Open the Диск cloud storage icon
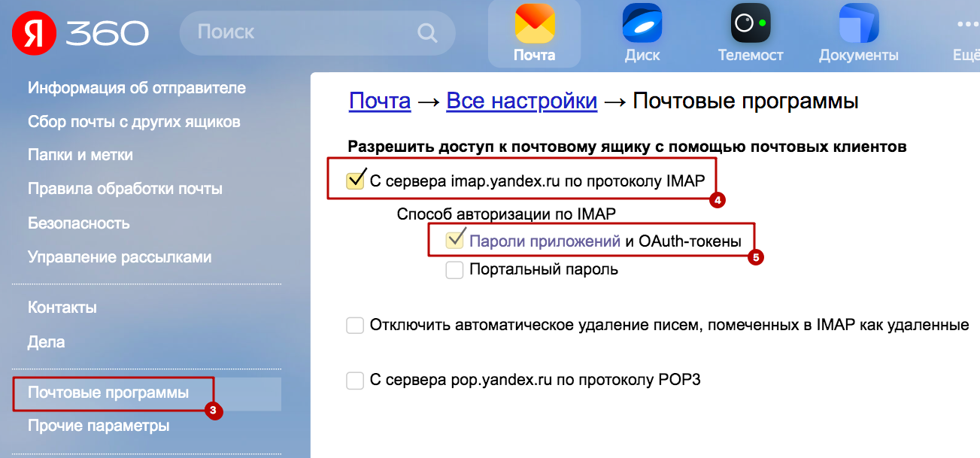The image size is (980, 458). click(x=642, y=24)
